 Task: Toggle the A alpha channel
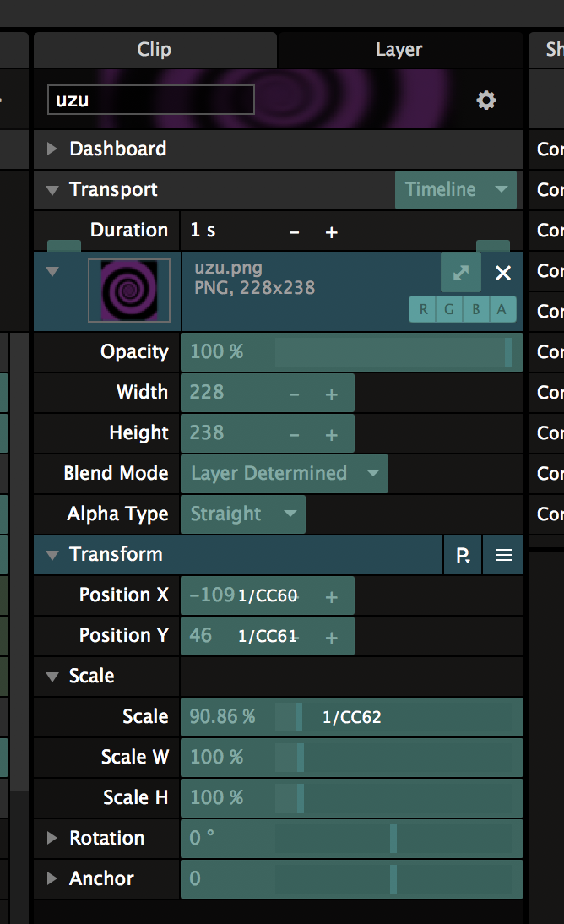tap(502, 309)
